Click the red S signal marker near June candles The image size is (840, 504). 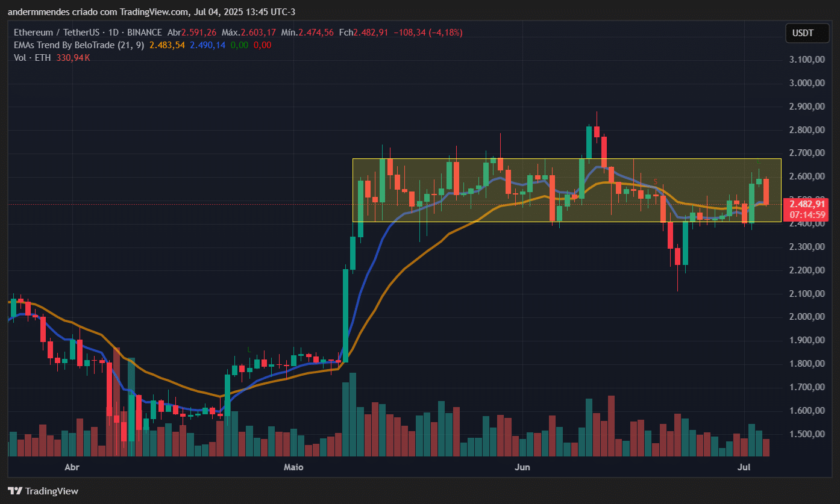click(x=655, y=181)
